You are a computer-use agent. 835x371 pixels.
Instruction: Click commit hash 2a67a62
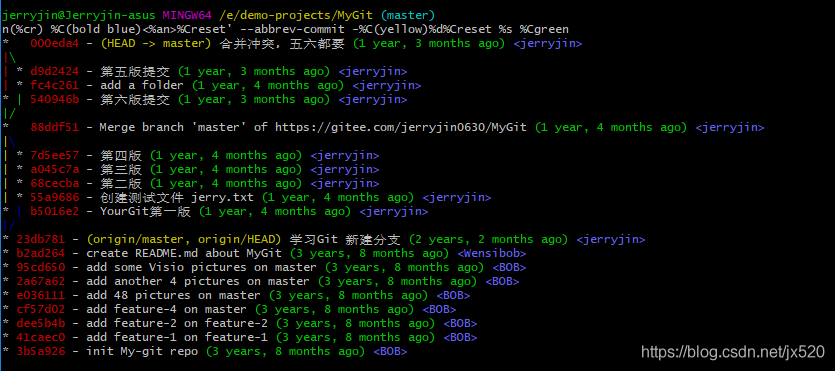tap(40, 282)
